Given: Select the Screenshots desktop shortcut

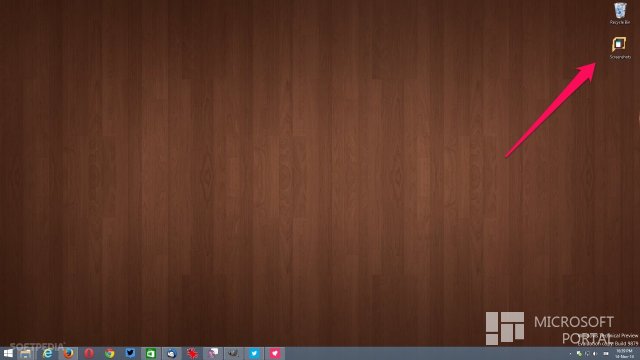Looking at the screenshot, I should (x=620, y=48).
